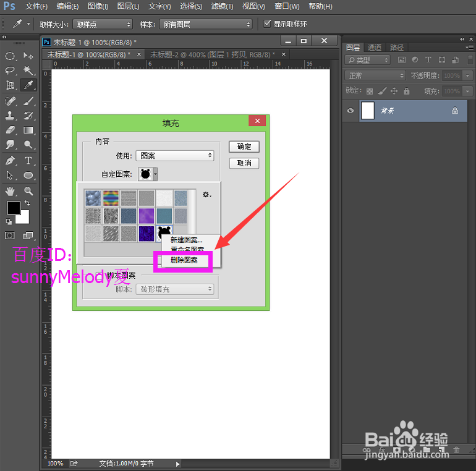Select the Healing Brush tool

click(x=10, y=101)
